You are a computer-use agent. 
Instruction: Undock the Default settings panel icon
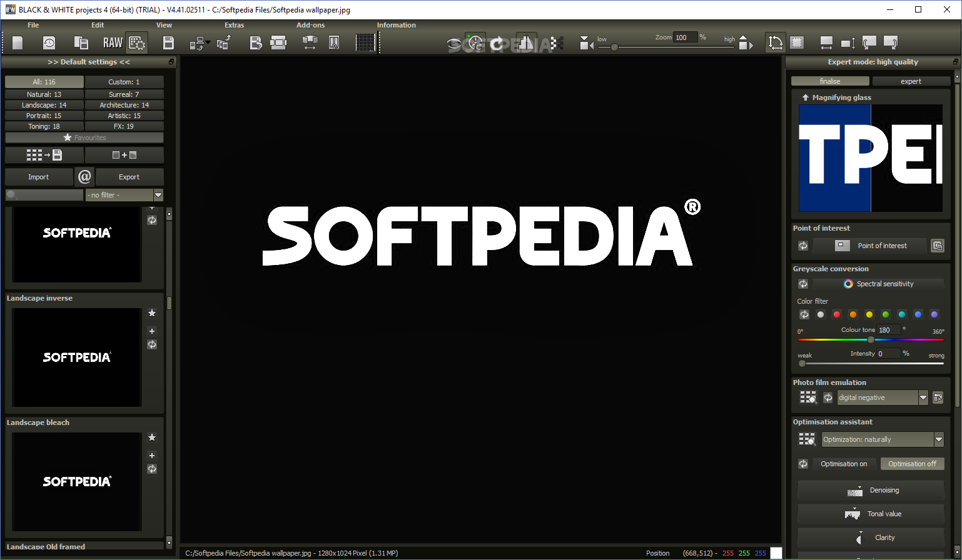click(171, 62)
